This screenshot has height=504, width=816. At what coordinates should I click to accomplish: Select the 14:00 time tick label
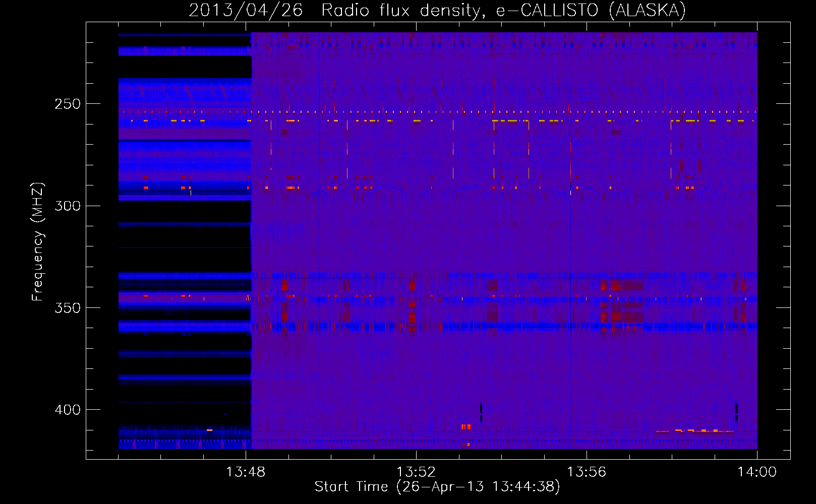click(x=757, y=472)
